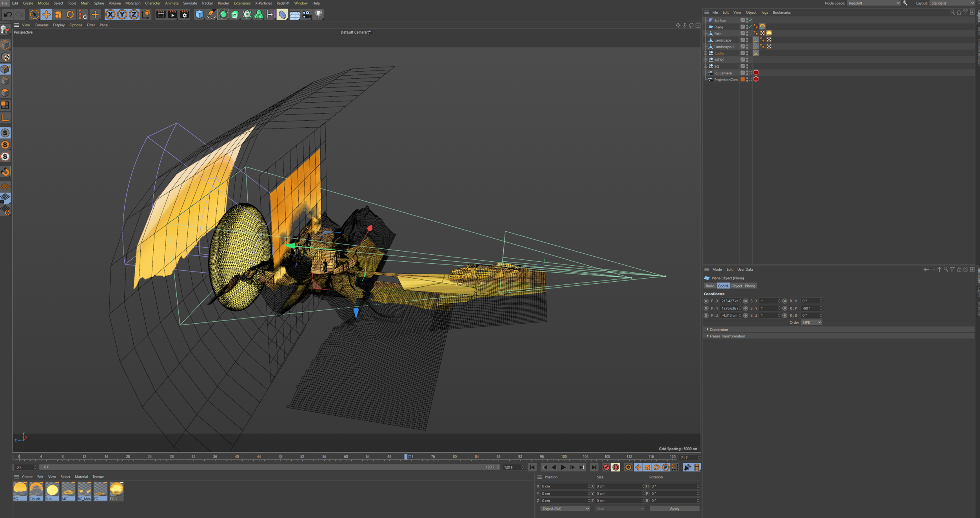Click the Apply button in coordinates panel
980x518 pixels.
coord(674,509)
